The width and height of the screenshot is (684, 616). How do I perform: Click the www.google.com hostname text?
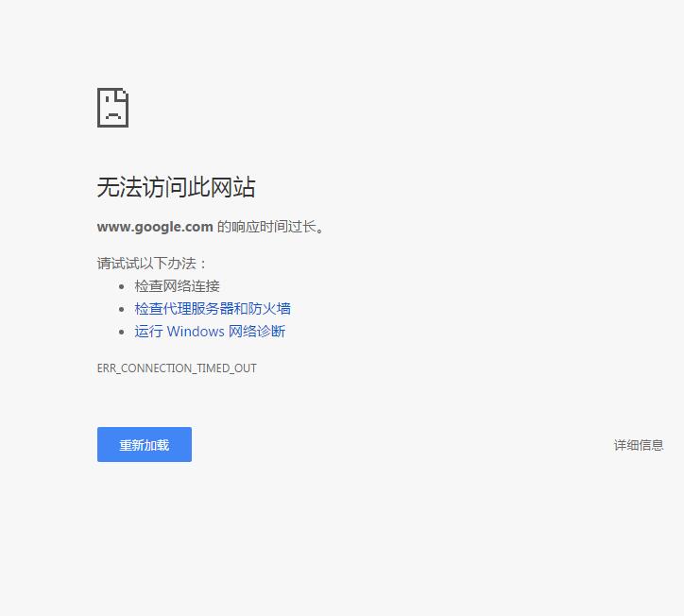(155, 227)
